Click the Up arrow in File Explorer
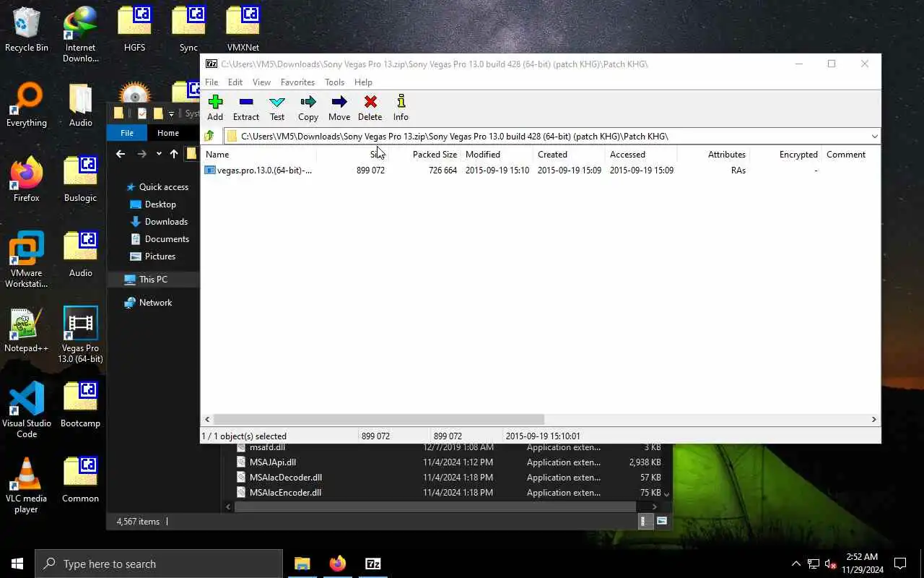The width and height of the screenshot is (924, 578). (x=174, y=154)
